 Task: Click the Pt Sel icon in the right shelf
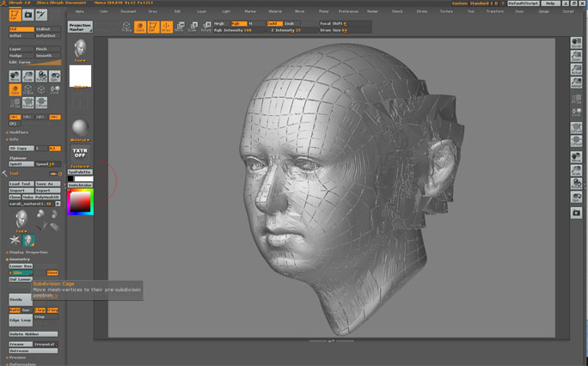pos(576,100)
